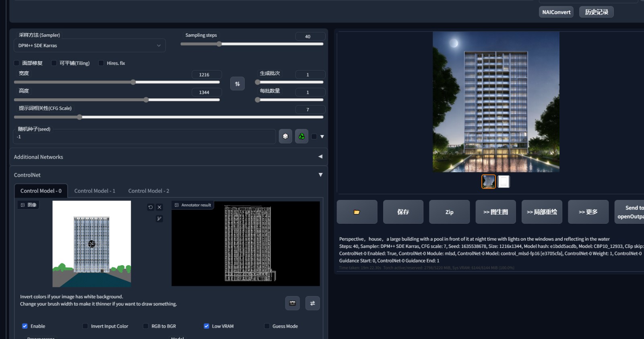Click the camera webcam icon button
Image resolution: width=644 pixels, height=339 pixels.
(x=293, y=303)
